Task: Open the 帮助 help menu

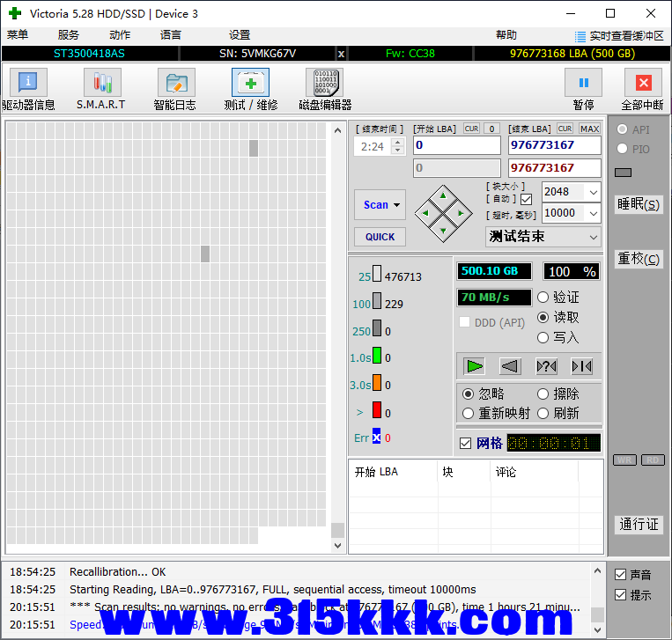Action: click(x=506, y=35)
